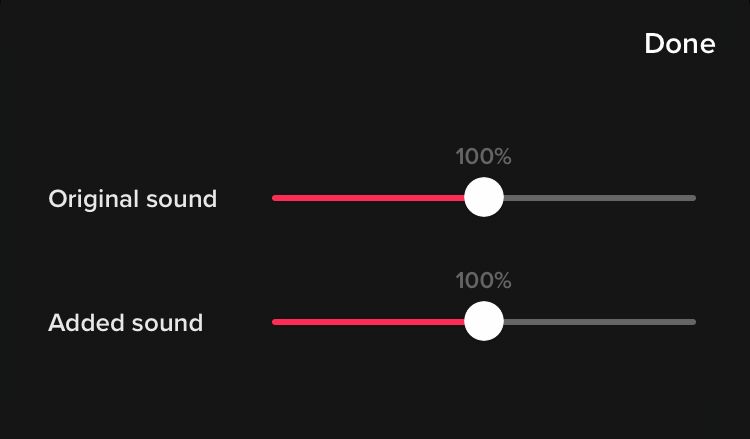The width and height of the screenshot is (750, 439).
Task: Click the word "Added" in the second label
Action: coord(82,323)
